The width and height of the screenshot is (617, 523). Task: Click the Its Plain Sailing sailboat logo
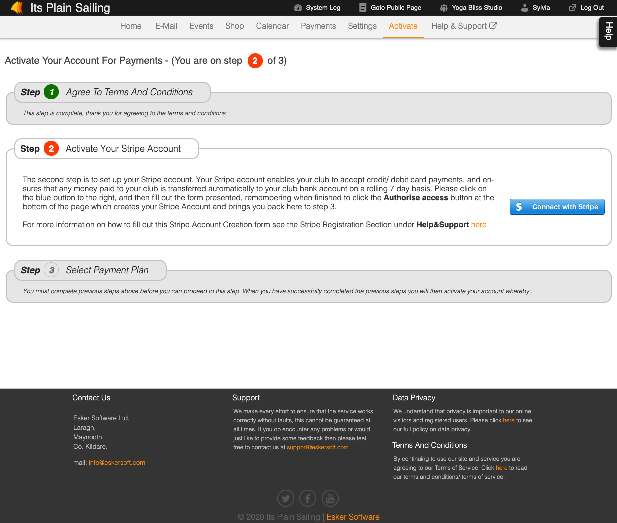click(x=16, y=7)
